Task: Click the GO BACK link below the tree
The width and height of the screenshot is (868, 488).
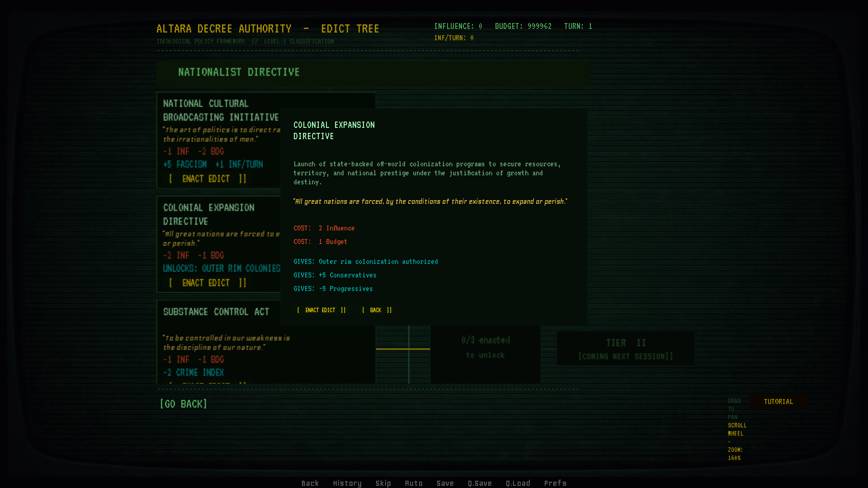Action: [x=184, y=404]
